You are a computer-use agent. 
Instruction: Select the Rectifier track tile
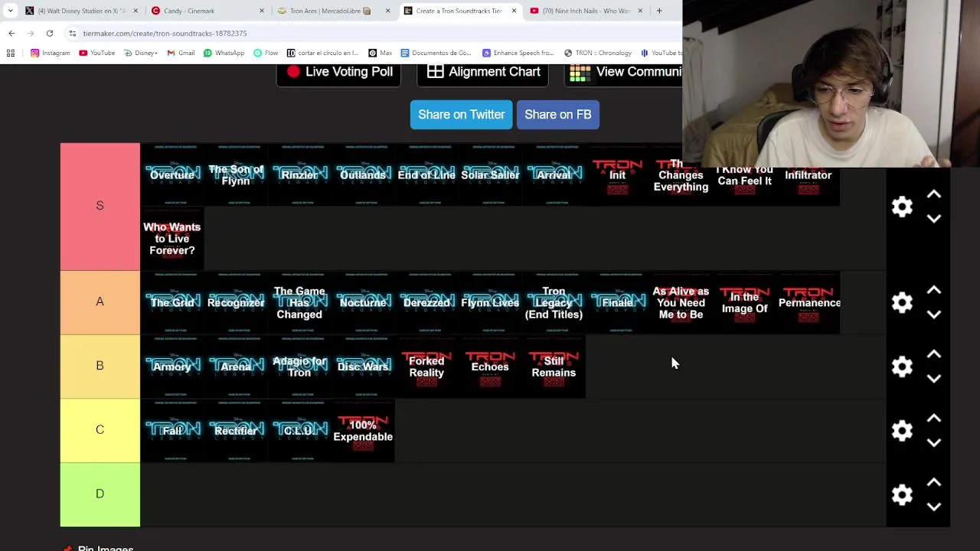pyautogui.click(x=236, y=431)
